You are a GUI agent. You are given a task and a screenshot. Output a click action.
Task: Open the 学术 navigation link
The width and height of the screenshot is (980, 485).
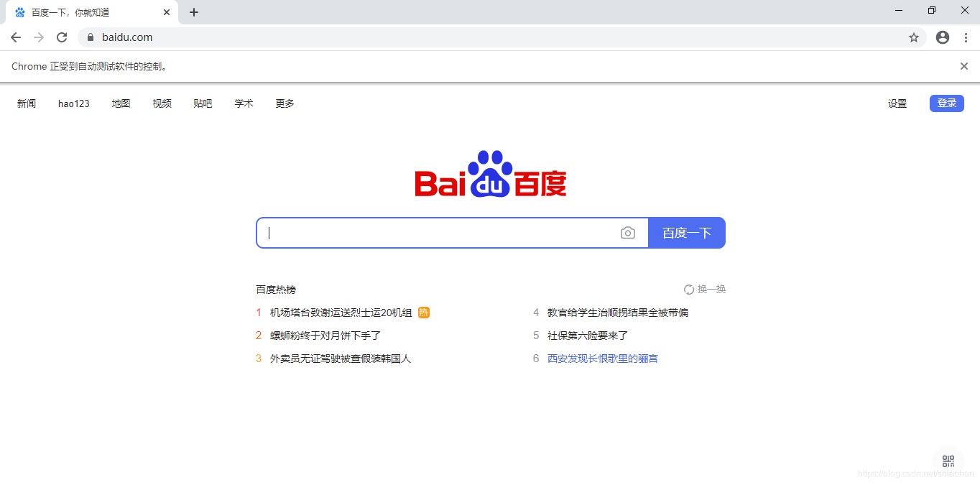(x=244, y=103)
